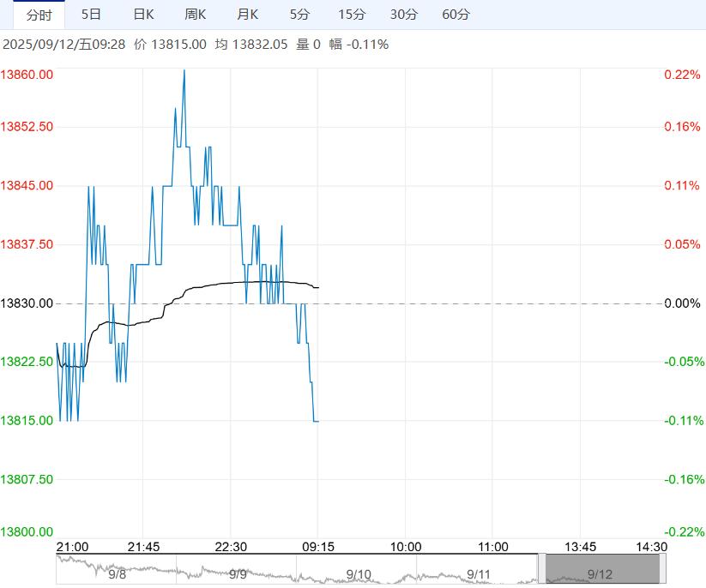Open the 月K monthly candlestick tab
This screenshot has width=706, height=588.
(248, 15)
